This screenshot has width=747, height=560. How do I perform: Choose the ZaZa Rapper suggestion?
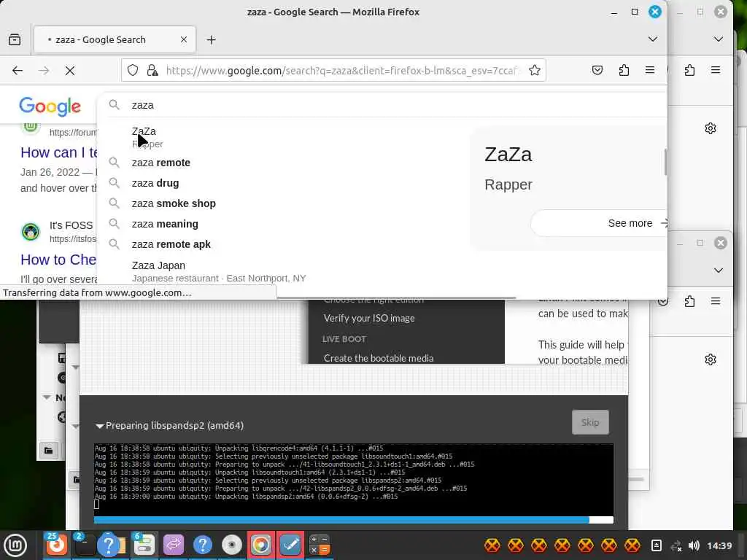click(x=281, y=137)
